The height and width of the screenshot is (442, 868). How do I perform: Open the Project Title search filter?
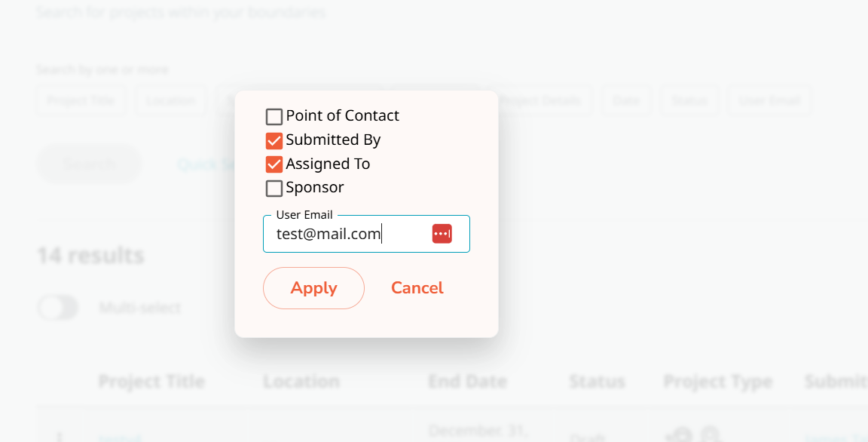(x=81, y=101)
